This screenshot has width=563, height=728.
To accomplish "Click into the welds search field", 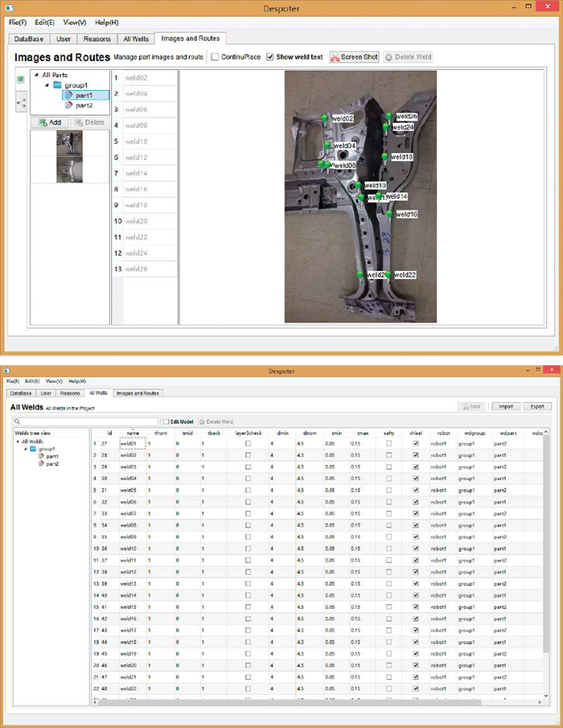I will coord(86,422).
